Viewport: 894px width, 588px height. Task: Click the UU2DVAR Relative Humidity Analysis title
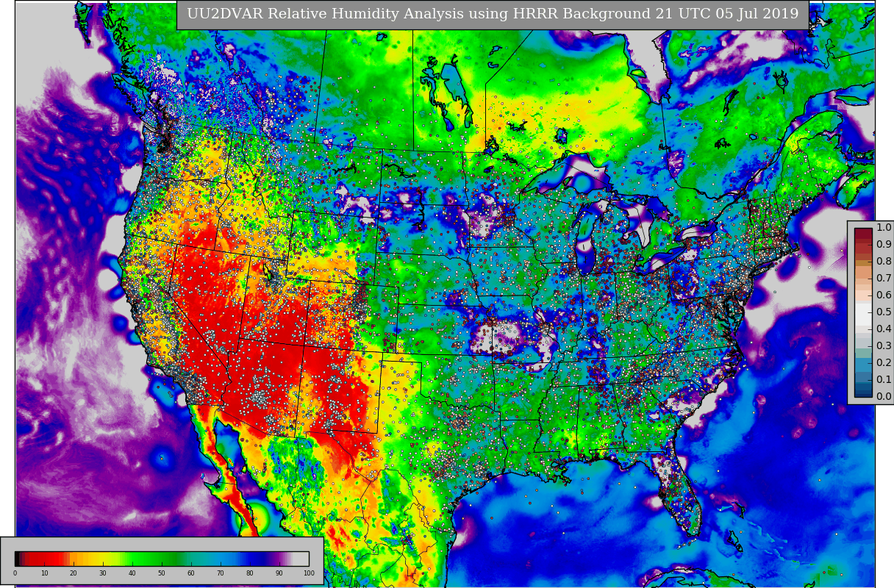(x=493, y=14)
